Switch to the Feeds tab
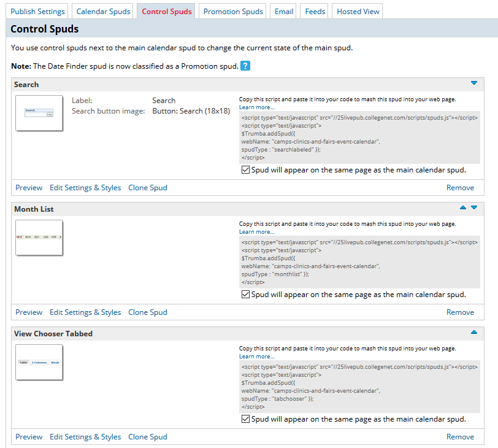The width and height of the screenshot is (498, 448). coord(315,12)
